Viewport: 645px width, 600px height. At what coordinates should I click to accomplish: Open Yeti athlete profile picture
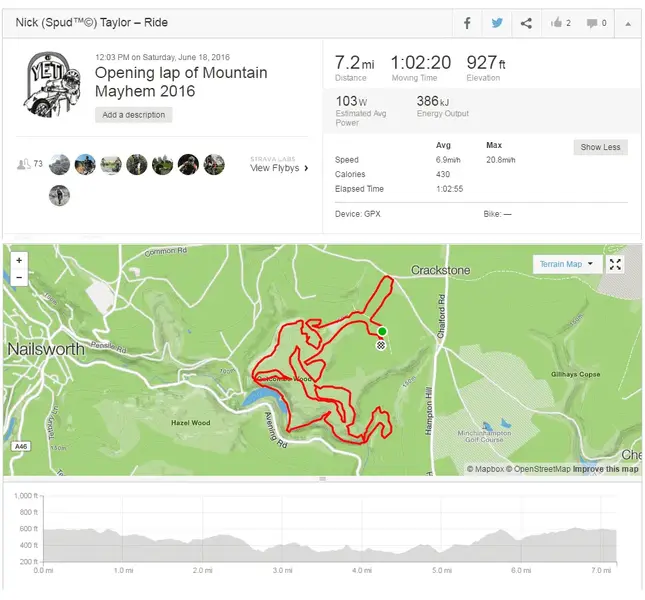[49, 85]
